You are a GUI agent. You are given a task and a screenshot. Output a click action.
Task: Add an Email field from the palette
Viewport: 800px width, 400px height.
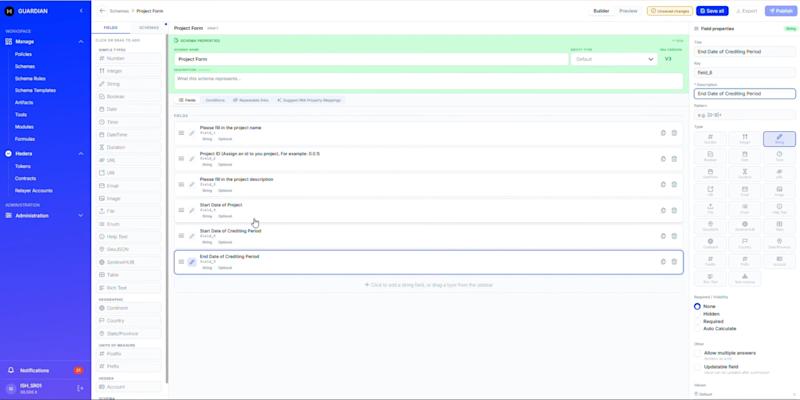[129, 186]
